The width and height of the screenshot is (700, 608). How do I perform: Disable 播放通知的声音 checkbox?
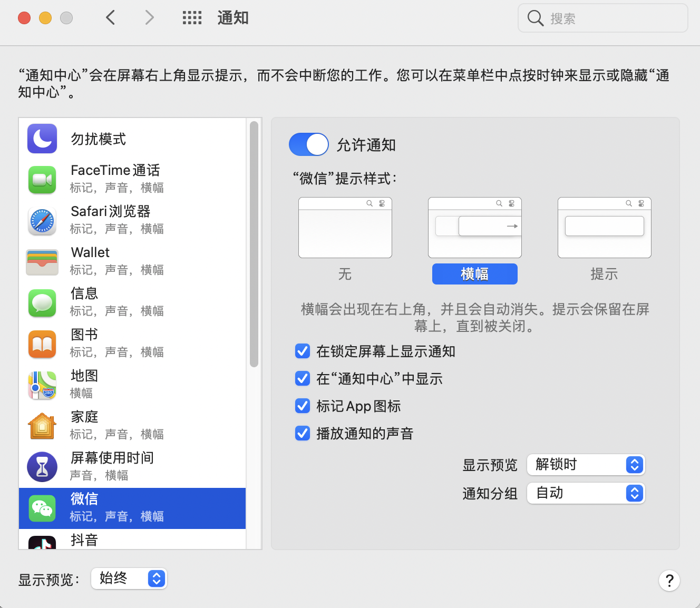pyautogui.click(x=303, y=433)
